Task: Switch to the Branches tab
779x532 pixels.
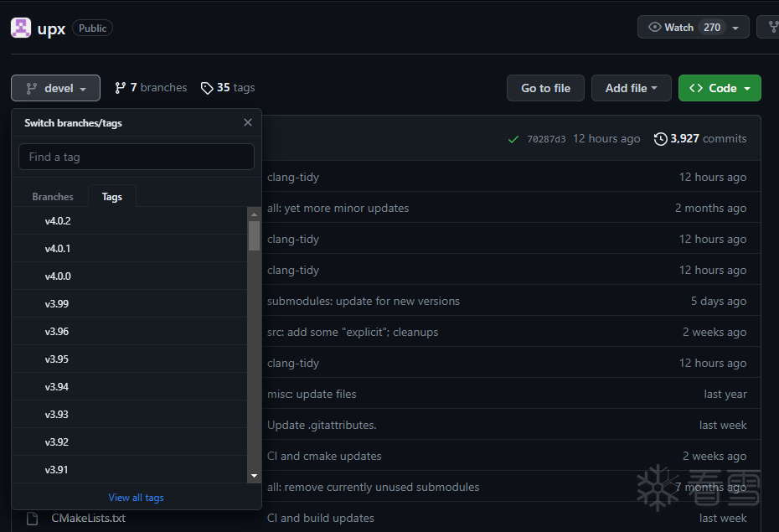Action: click(53, 197)
